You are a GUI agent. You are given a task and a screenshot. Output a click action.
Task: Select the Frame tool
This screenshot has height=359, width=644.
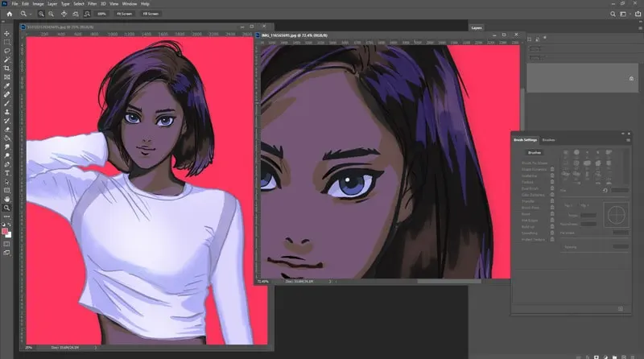[6, 76]
